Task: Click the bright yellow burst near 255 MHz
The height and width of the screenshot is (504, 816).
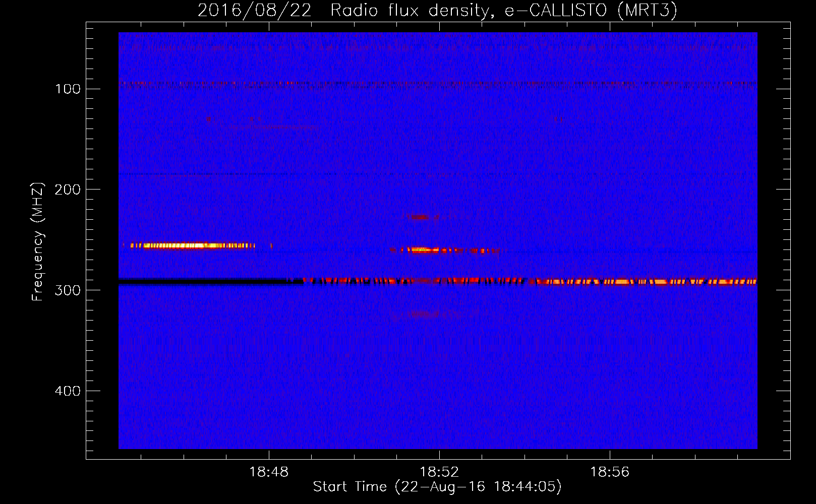Action: coord(193,245)
